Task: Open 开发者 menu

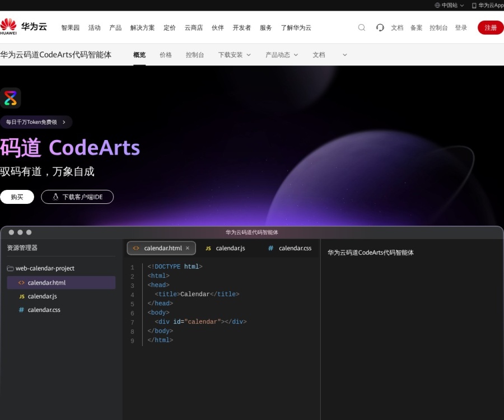Action: (242, 27)
